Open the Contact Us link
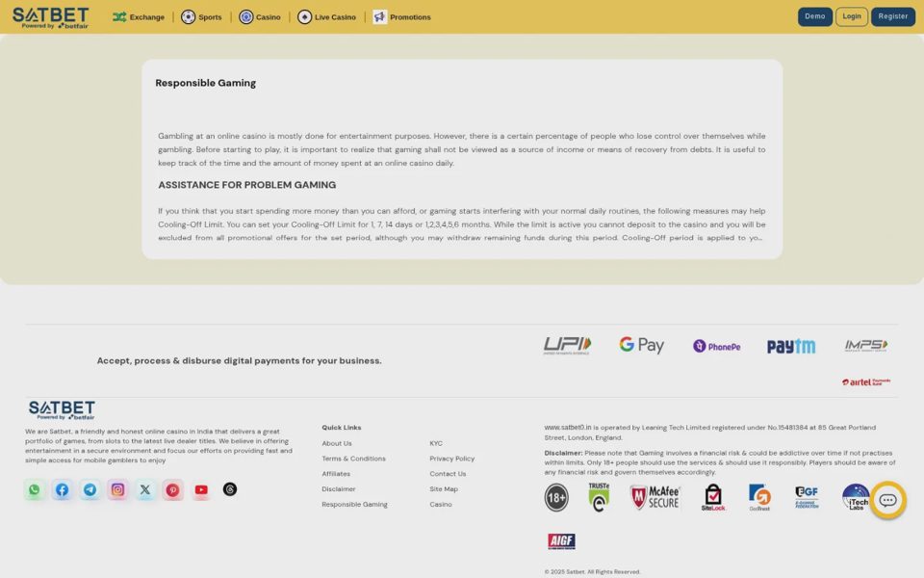The height and width of the screenshot is (578, 924). click(448, 474)
